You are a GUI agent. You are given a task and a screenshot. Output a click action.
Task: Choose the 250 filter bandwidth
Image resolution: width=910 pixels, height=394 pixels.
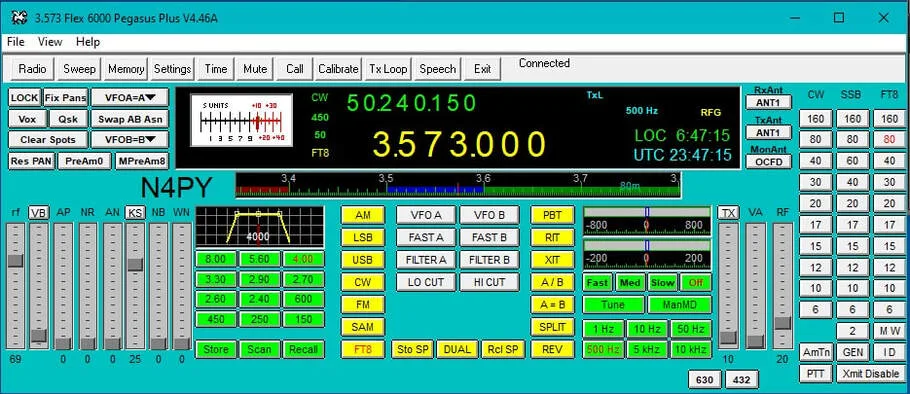pyautogui.click(x=259, y=319)
